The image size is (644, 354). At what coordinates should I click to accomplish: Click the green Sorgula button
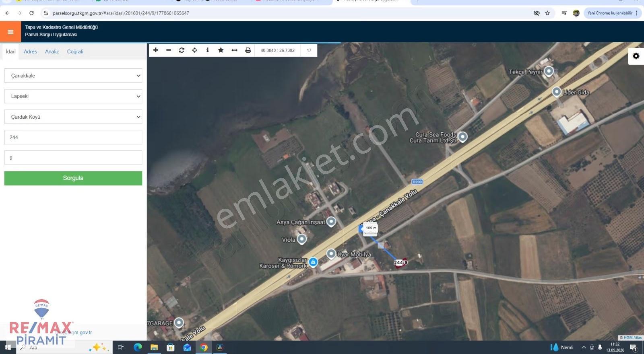[73, 178]
